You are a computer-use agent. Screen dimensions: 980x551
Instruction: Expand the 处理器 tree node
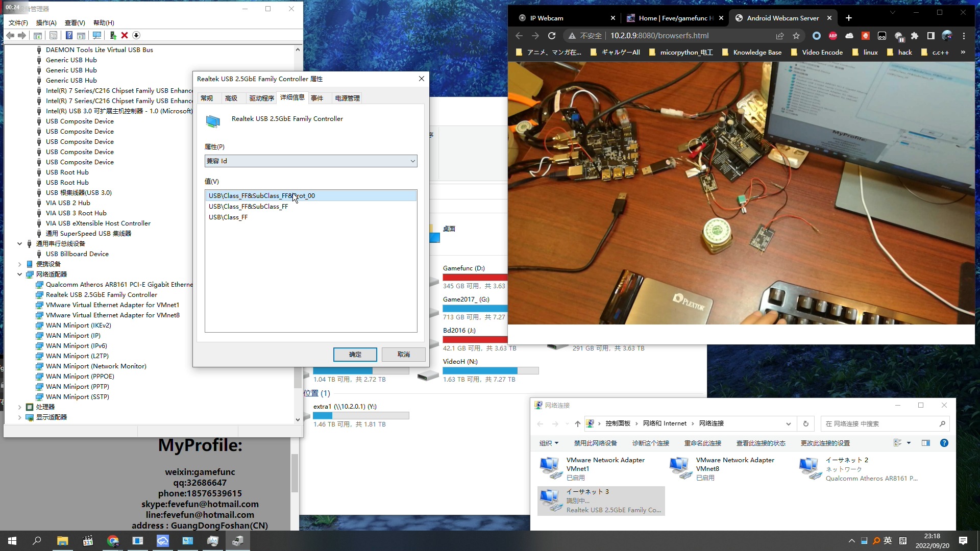[x=19, y=407]
